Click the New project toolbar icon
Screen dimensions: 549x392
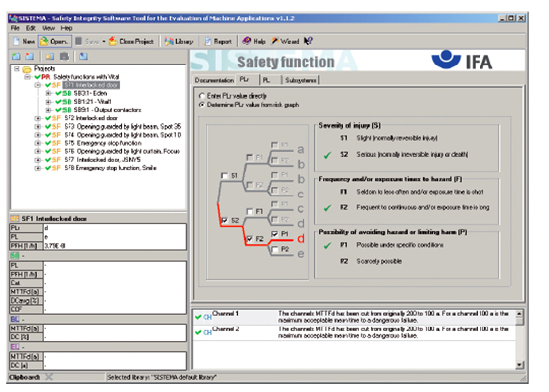[16, 42]
